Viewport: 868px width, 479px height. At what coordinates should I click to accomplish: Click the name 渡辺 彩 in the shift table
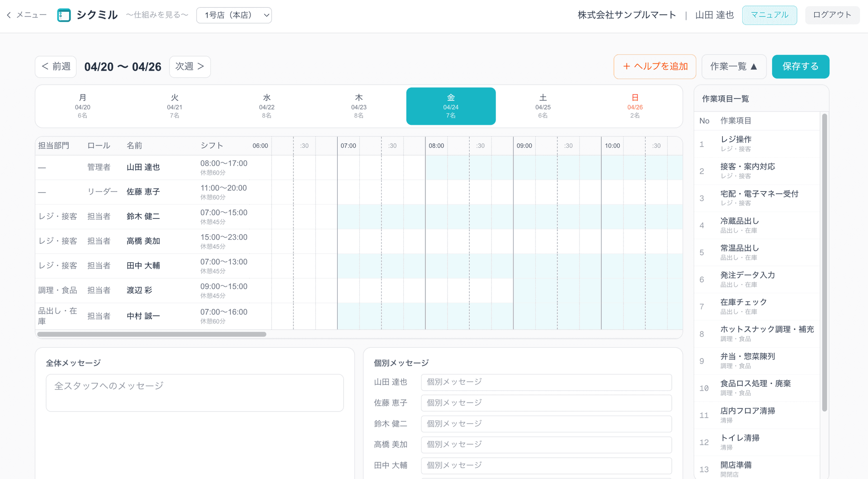[x=139, y=290]
